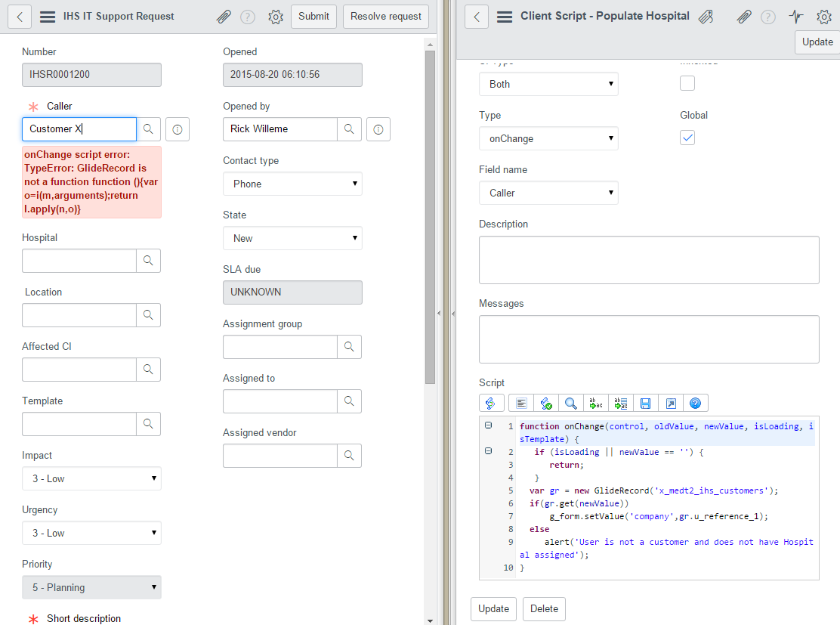Viewport: 840px width, 625px height.
Task: Show Caller record info icon
Action: (x=178, y=129)
